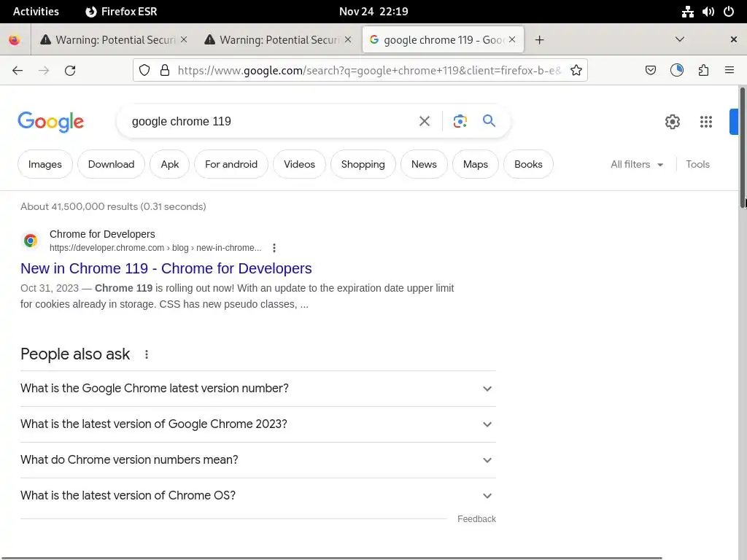Open the GNOME Activities overview
The image size is (747, 560).
[x=36, y=12]
